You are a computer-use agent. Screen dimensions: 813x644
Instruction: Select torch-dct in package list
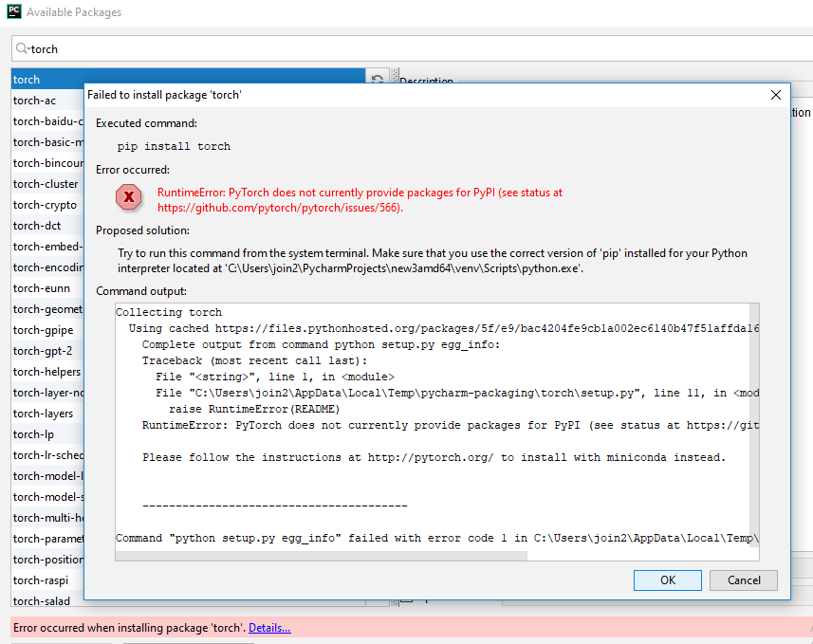click(x=47, y=226)
